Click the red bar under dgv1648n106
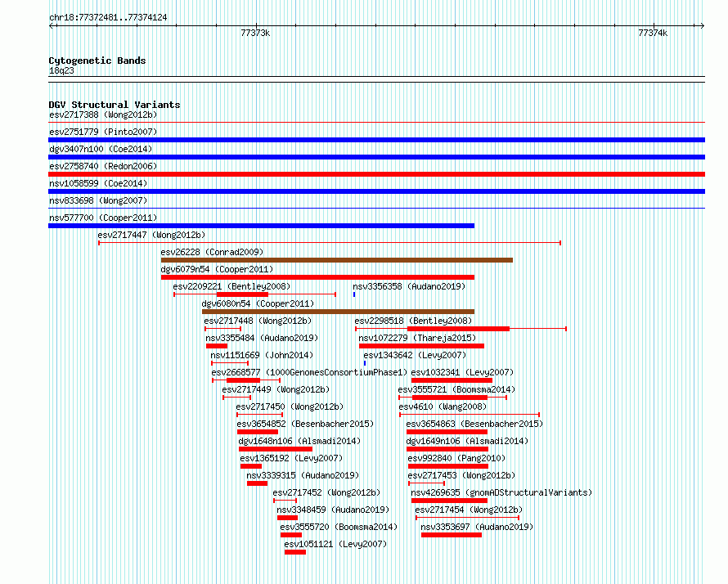This screenshot has width=728, height=584. click(276, 449)
